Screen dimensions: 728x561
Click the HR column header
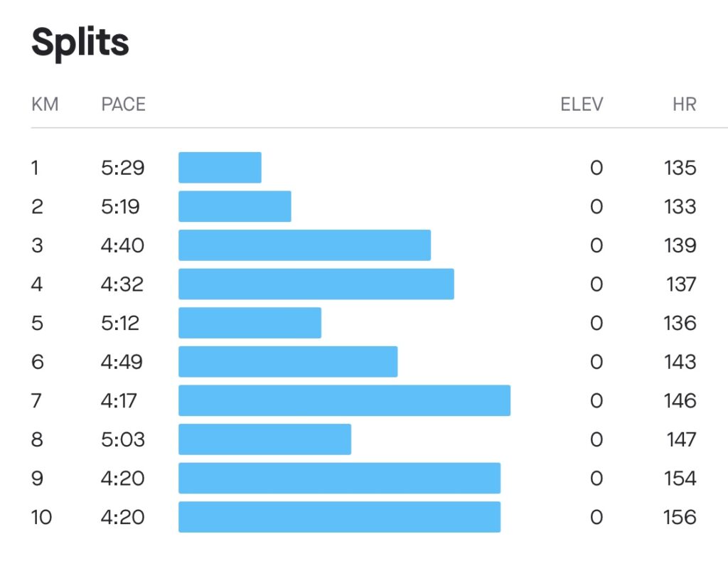click(x=684, y=105)
